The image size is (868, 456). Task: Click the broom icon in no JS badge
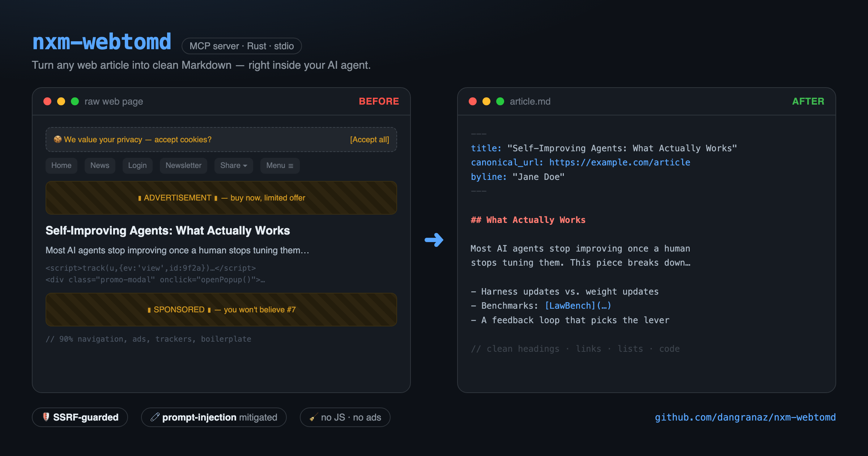click(x=314, y=417)
